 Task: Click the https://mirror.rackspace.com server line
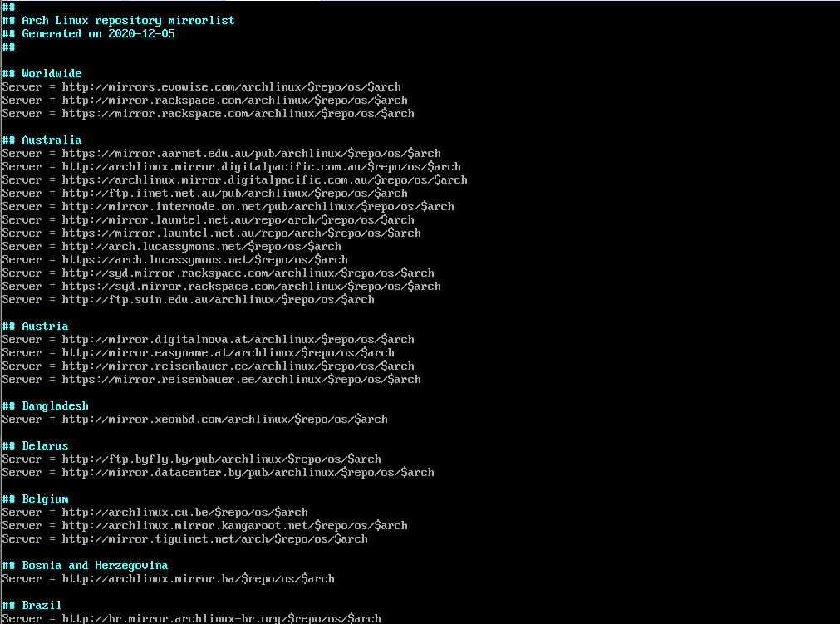tap(208, 114)
